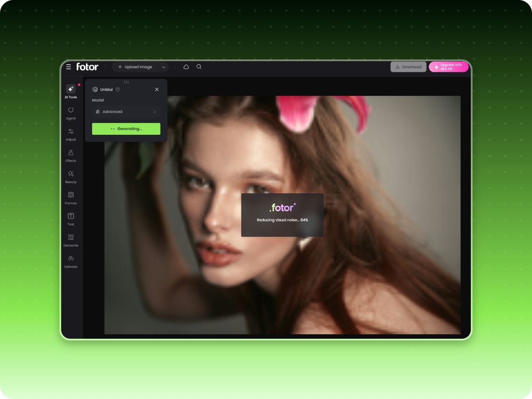Click the blurred portrait on canvas
Screen dimensions: 532x399
tap(282, 215)
